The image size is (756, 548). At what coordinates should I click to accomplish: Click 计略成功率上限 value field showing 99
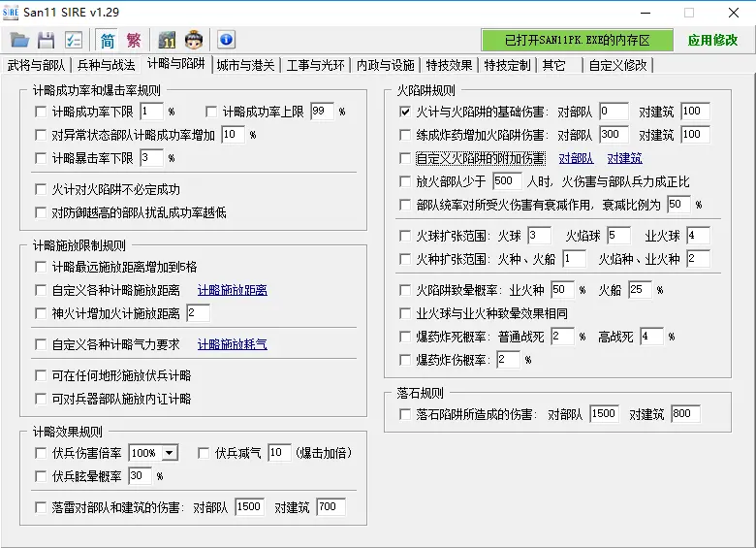pyautogui.click(x=322, y=112)
